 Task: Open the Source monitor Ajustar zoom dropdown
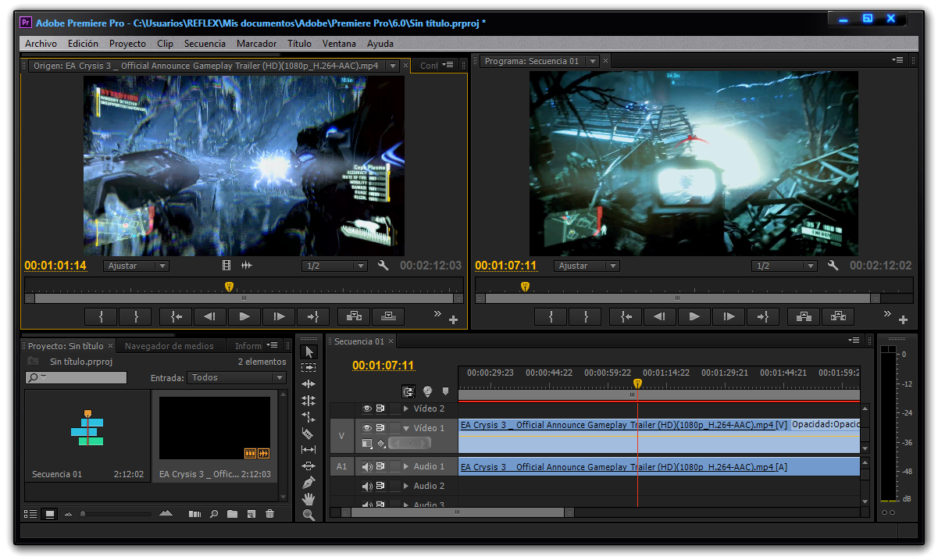click(x=136, y=266)
